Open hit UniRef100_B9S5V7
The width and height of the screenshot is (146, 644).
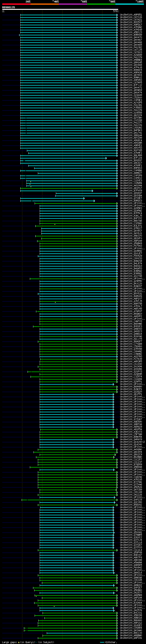[x=131, y=22]
